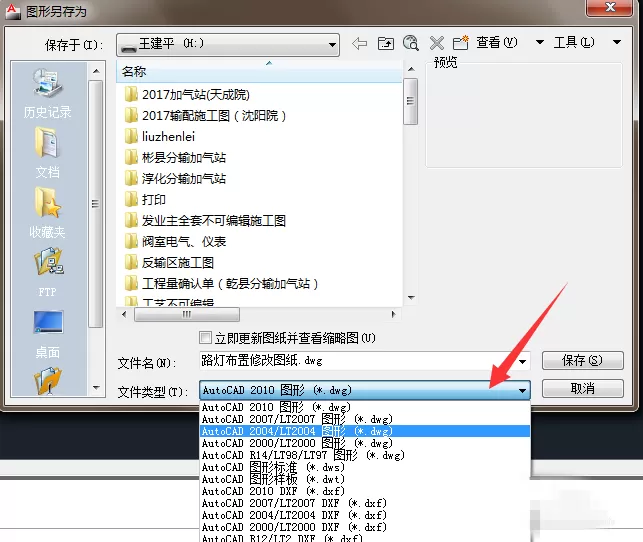
Task: Select AutoCAD 图形样板 (*.dwt) option
Action: click(x=365, y=479)
